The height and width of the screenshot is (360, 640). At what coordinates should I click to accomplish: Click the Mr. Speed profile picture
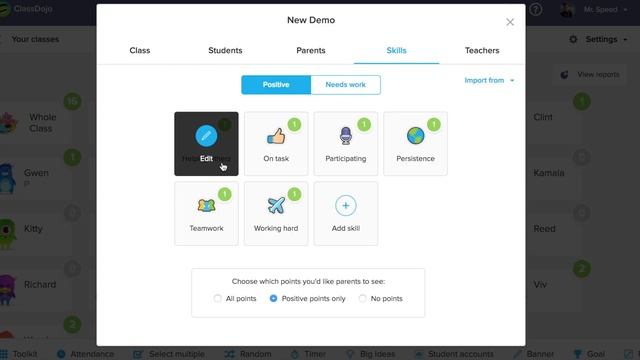567,9
